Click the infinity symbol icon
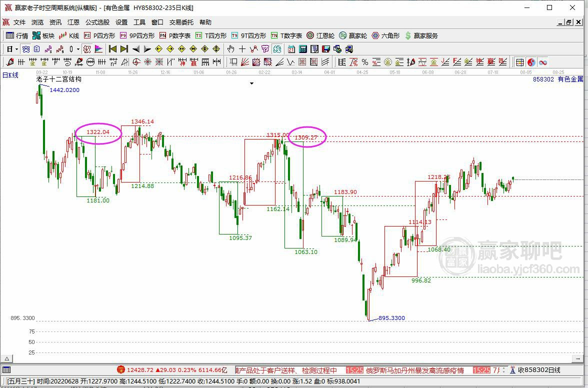Screen dimensions: 588x388 542,62
